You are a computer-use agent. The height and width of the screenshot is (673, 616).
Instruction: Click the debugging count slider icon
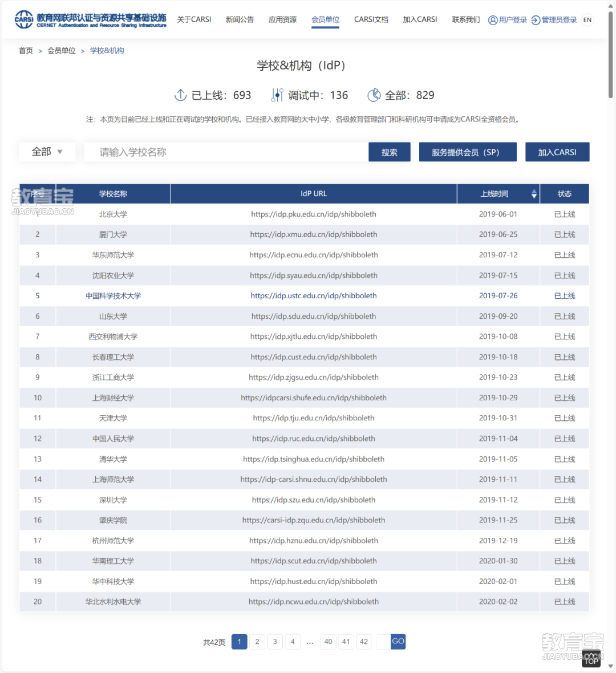[277, 95]
